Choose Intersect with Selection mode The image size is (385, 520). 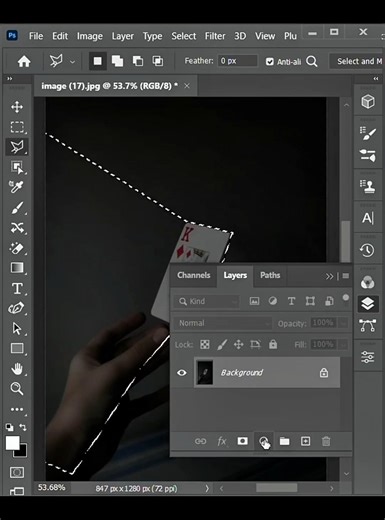tap(158, 61)
